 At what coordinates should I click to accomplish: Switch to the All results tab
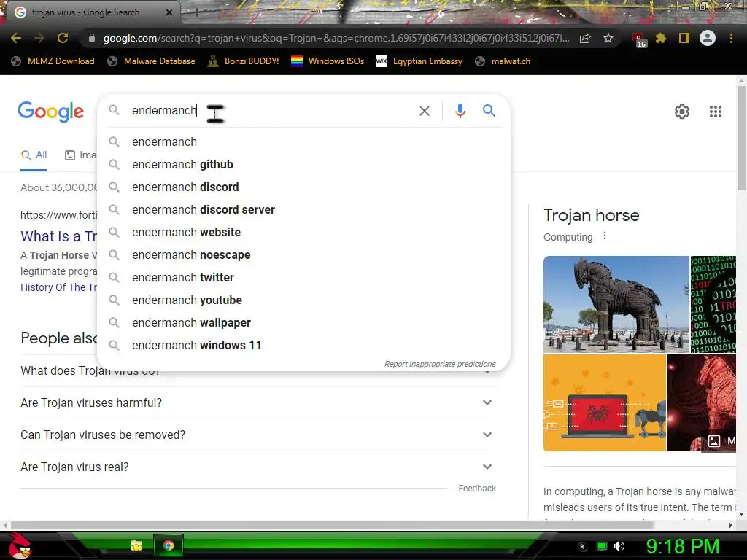click(x=34, y=155)
